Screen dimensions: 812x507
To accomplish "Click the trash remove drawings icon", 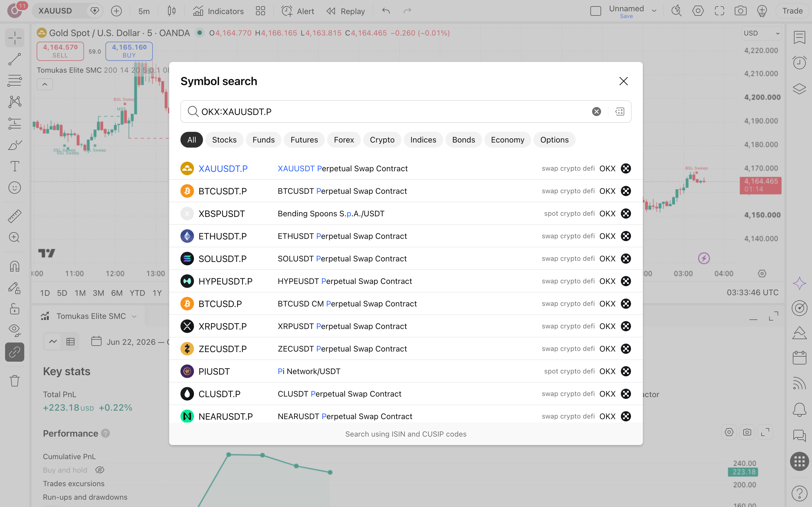I will (14, 381).
